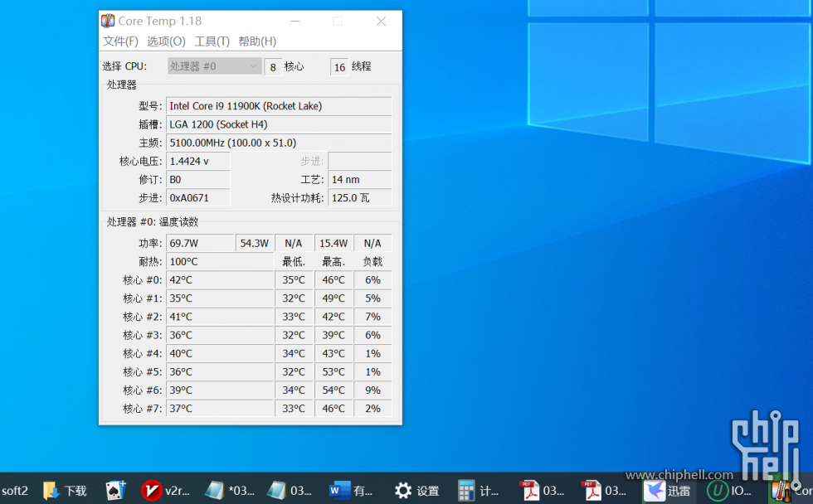The image size is (813, 504).
Task: Expand the 处理器 #0 CPU selection dropdown
Action: tap(214, 66)
